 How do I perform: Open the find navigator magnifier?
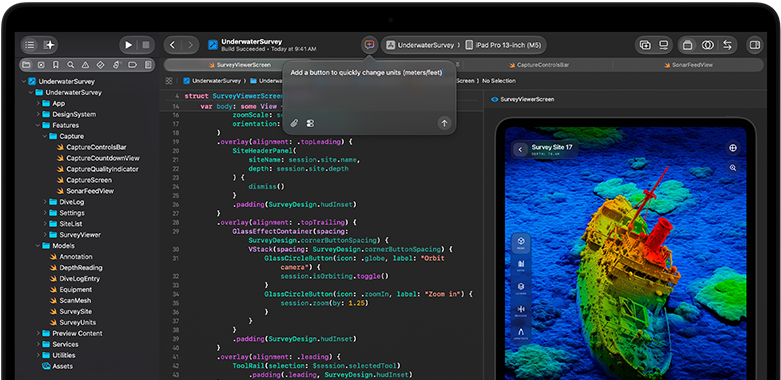click(71, 65)
